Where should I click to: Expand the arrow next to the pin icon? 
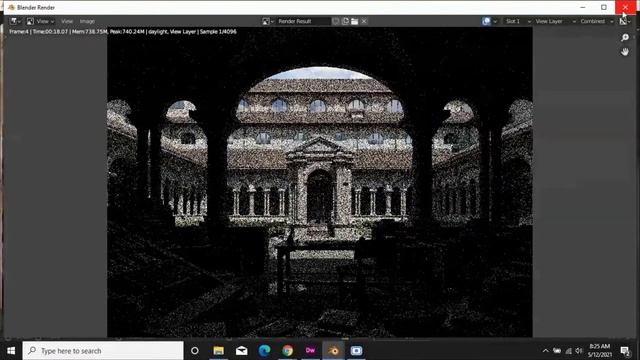click(x=495, y=21)
